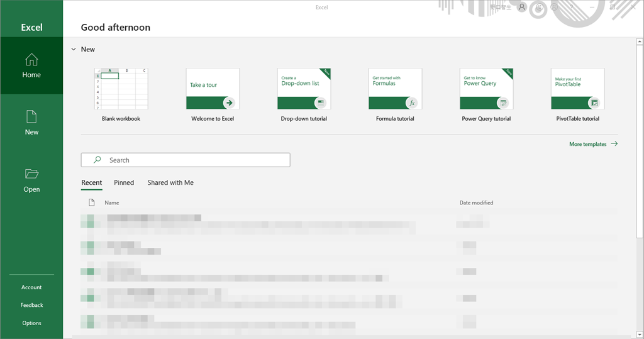Switch to the Recent tab

point(92,183)
